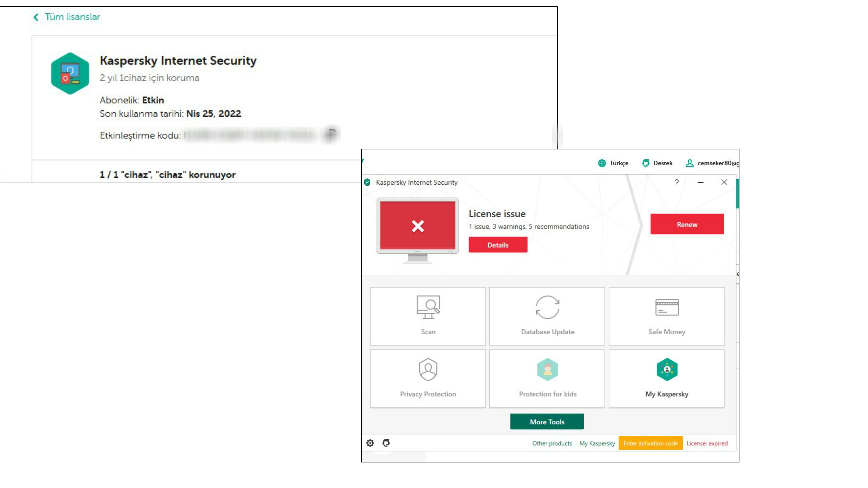Click the More Tools button

pyautogui.click(x=547, y=422)
